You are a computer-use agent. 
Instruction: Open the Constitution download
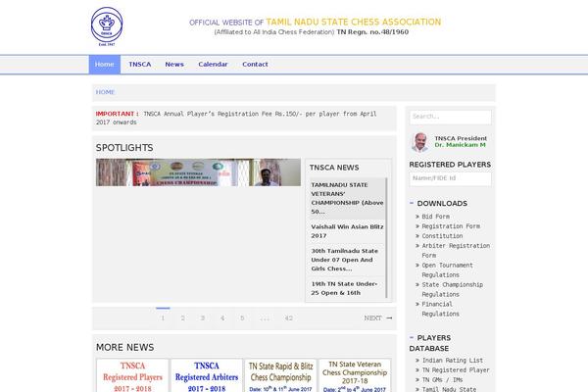click(443, 236)
